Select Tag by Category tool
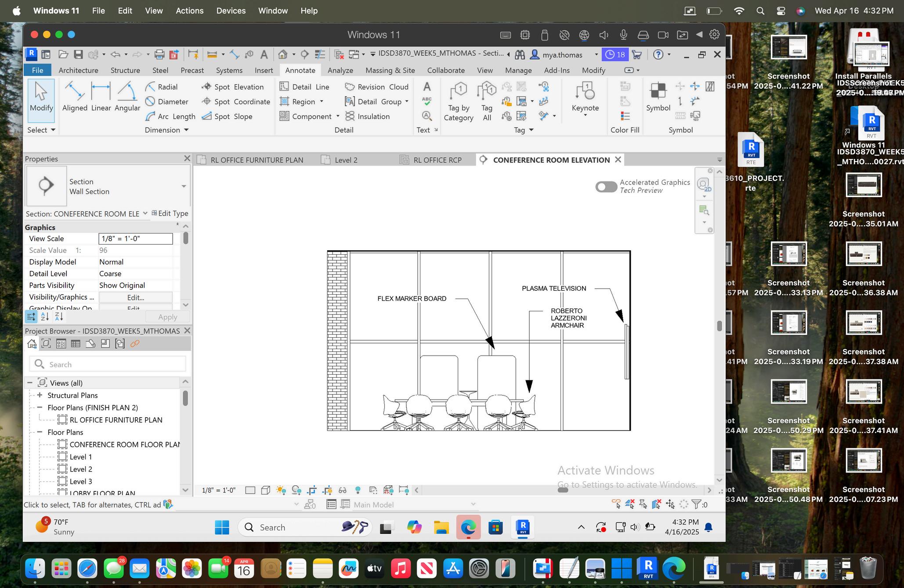The image size is (904, 588). point(459,101)
